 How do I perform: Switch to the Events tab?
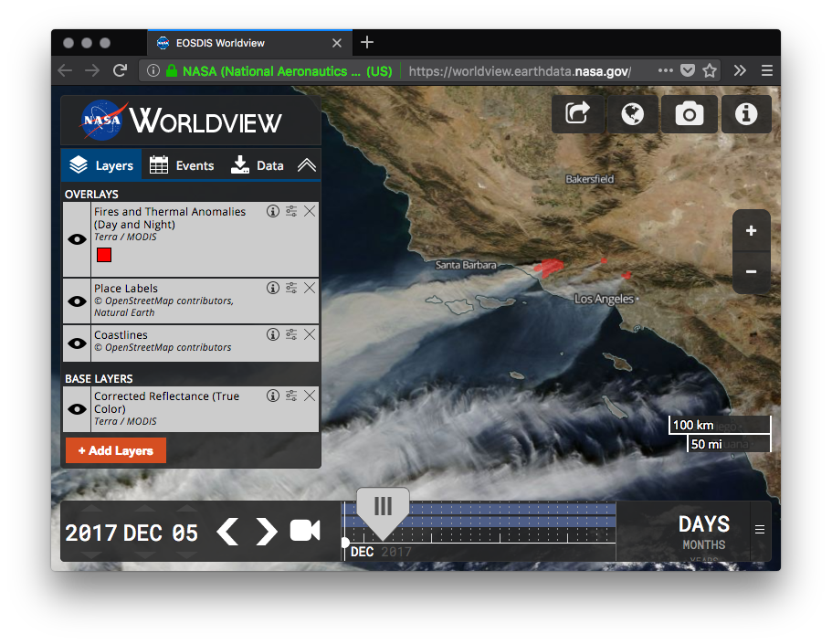(x=182, y=165)
